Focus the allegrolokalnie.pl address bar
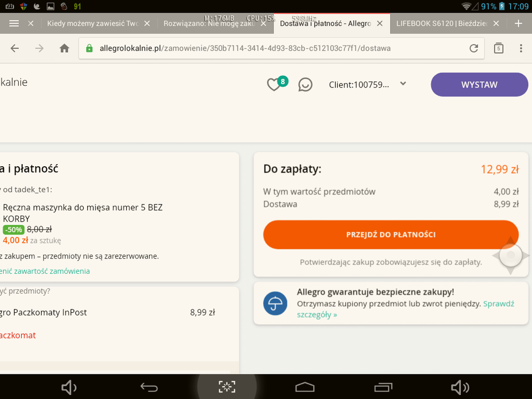Viewport: 532px width, 399px height. [x=281, y=48]
